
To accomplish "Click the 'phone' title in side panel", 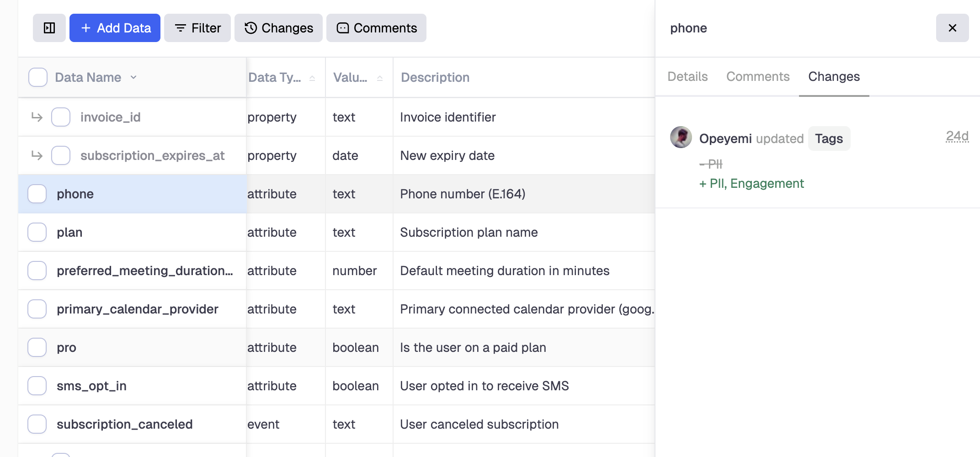I will coord(688,28).
